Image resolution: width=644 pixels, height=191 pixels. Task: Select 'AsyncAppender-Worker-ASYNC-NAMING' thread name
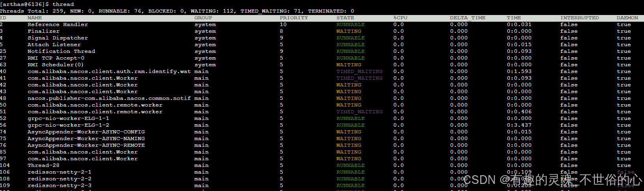pos(86,139)
